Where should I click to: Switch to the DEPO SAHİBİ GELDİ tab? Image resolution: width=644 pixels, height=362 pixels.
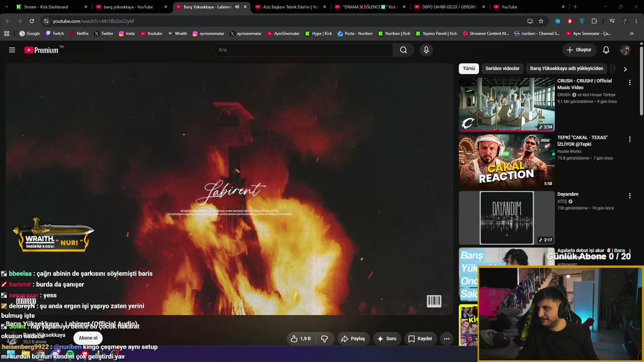(x=450, y=7)
